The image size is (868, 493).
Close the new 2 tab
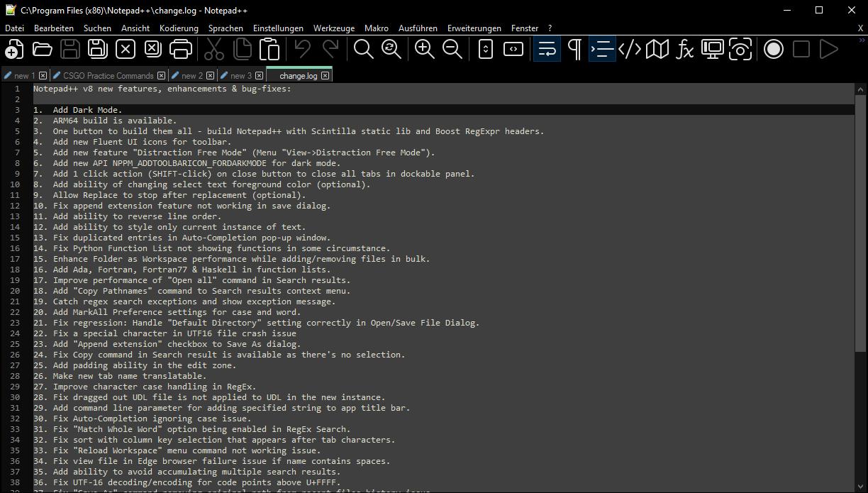[x=211, y=75]
